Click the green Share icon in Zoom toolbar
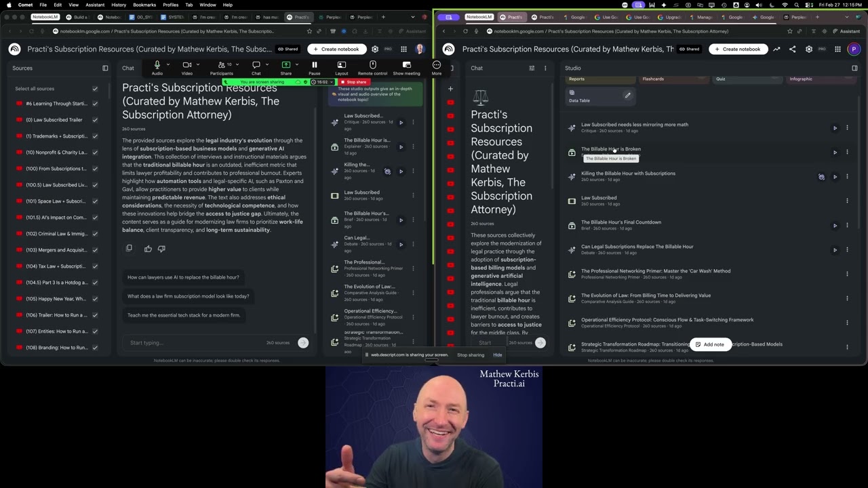 pyautogui.click(x=285, y=65)
